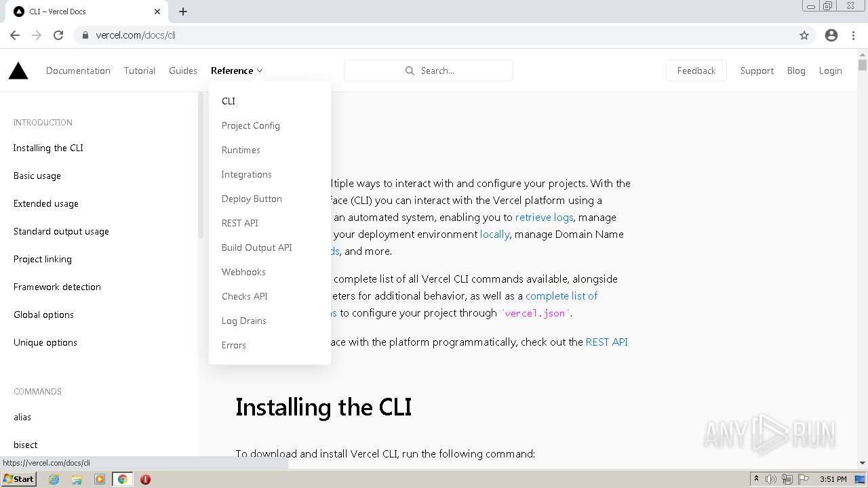Bookmark this page with star icon
The width and height of the screenshot is (868, 488).
[x=804, y=35]
